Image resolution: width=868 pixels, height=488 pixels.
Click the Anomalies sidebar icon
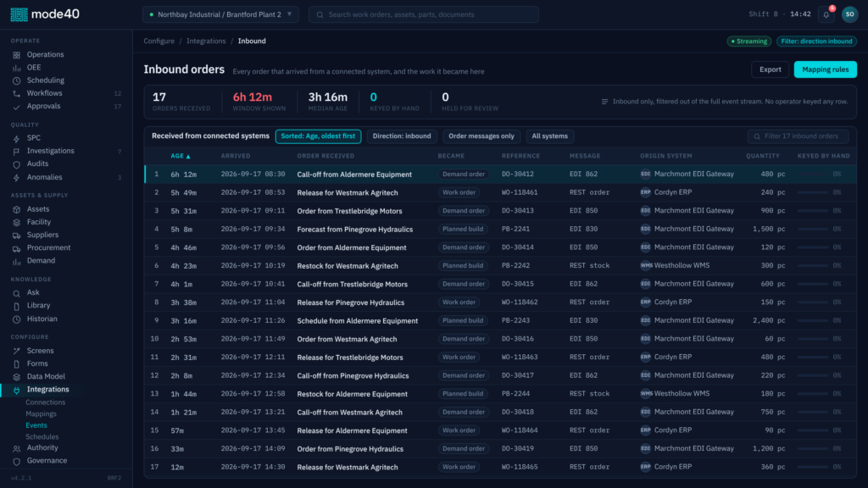pos(17,178)
